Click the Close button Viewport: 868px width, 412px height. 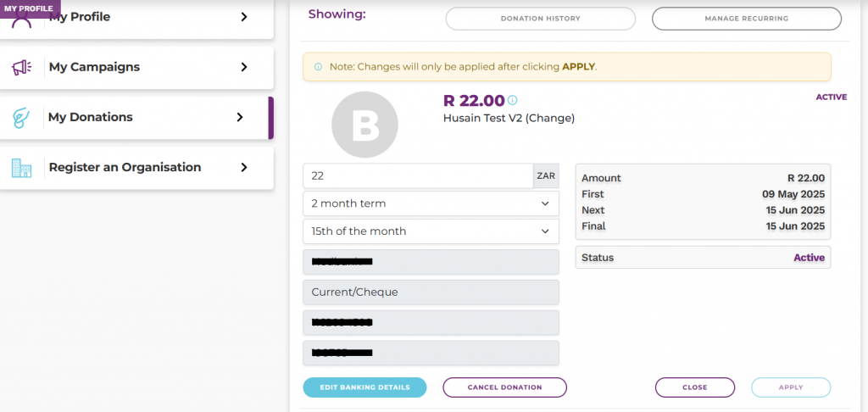pos(695,387)
